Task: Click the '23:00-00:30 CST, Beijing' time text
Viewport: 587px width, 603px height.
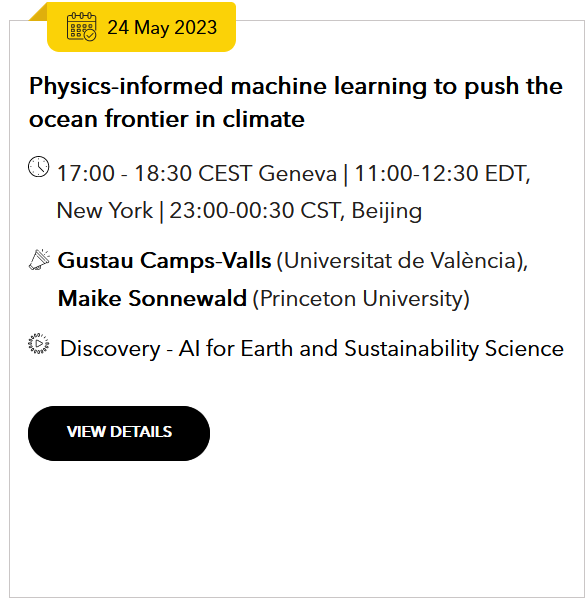Action: [295, 211]
